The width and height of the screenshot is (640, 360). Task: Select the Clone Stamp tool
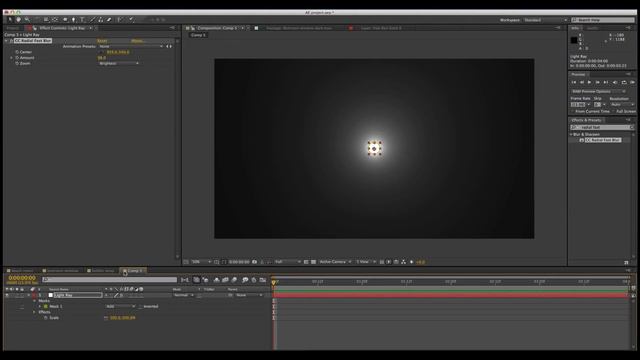click(x=100, y=20)
